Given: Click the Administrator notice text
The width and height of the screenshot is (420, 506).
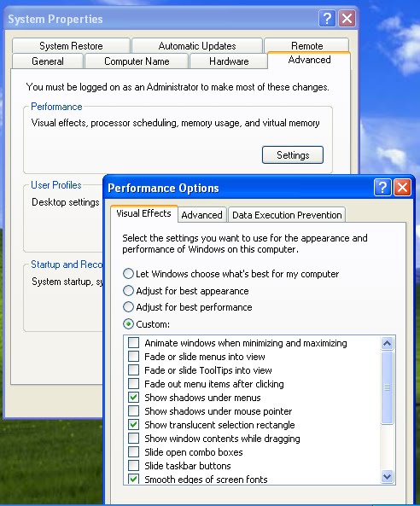Looking at the screenshot, I should (x=178, y=87).
